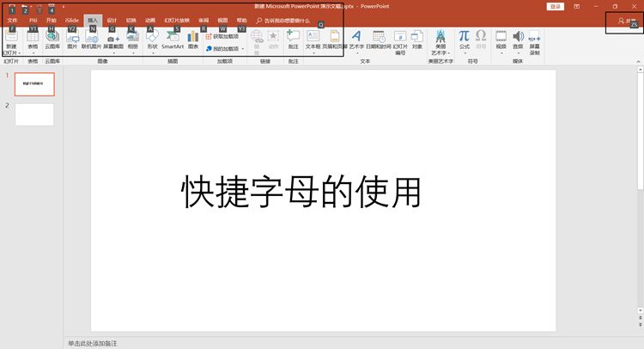Image resolution: width=644 pixels, height=349 pixels.
Task: Insert a picture with 图片
Action: point(72,40)
